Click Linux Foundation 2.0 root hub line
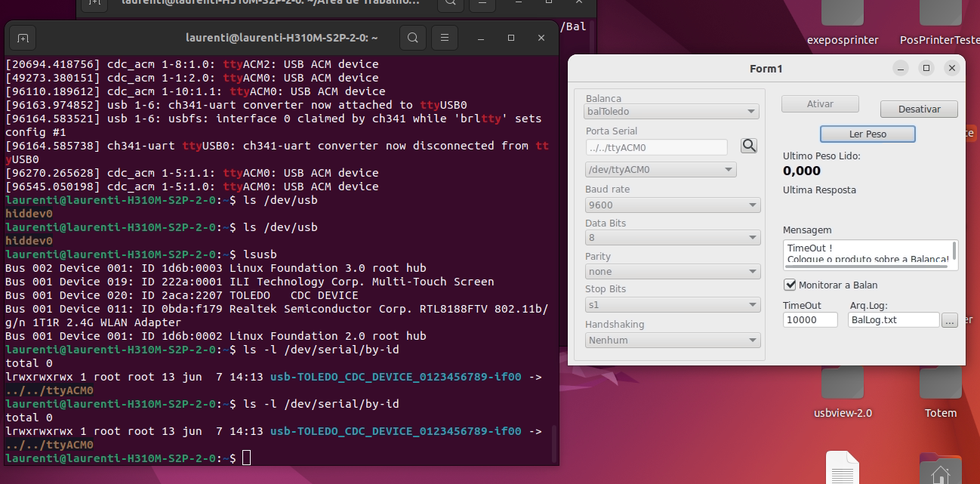This screenshot has width=980, height=484. [215, 336]
